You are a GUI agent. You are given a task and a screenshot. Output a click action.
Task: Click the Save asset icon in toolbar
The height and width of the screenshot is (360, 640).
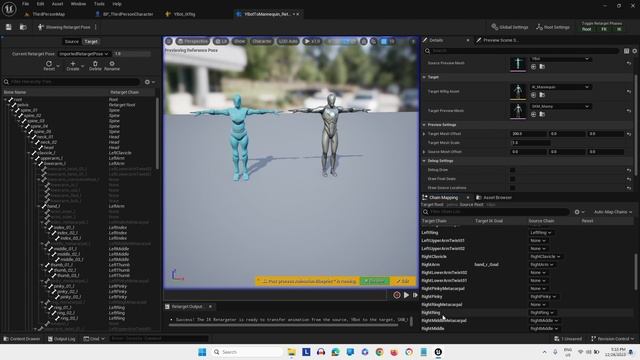9,27
